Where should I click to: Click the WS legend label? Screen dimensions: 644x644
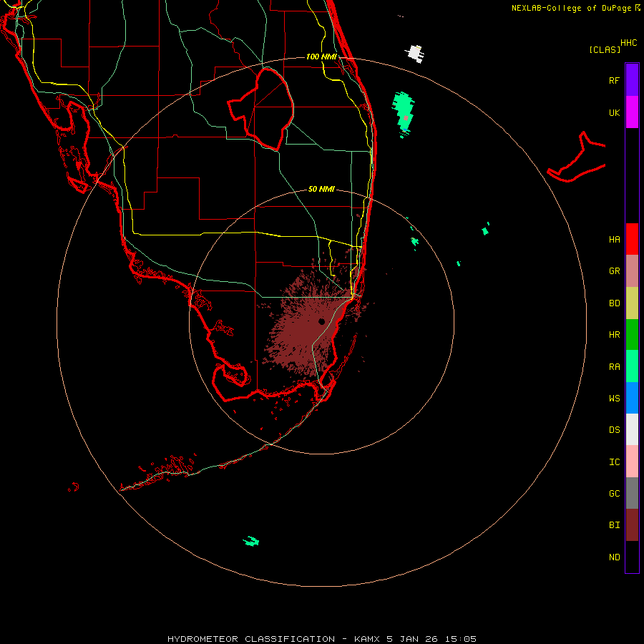click(614, 398)
